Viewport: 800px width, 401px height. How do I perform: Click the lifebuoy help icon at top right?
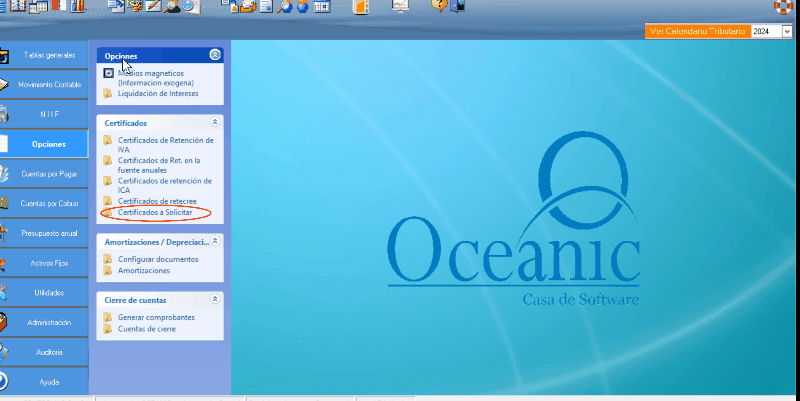click(785, 7)
